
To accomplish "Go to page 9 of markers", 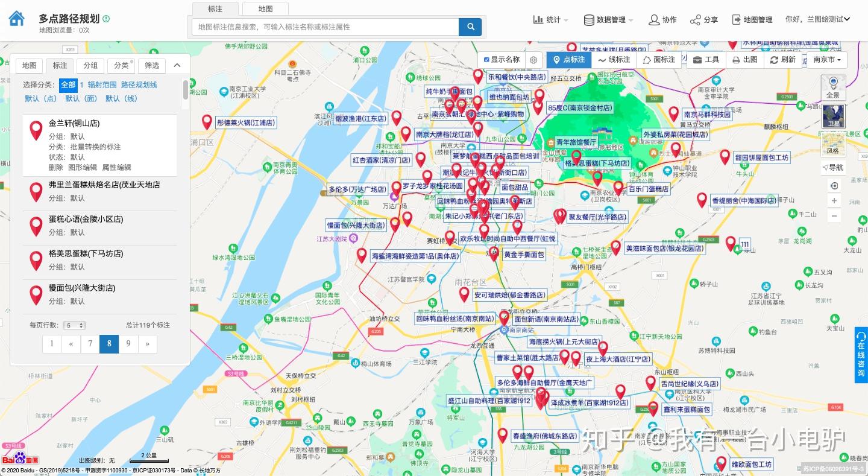I will tap(128, 344).
